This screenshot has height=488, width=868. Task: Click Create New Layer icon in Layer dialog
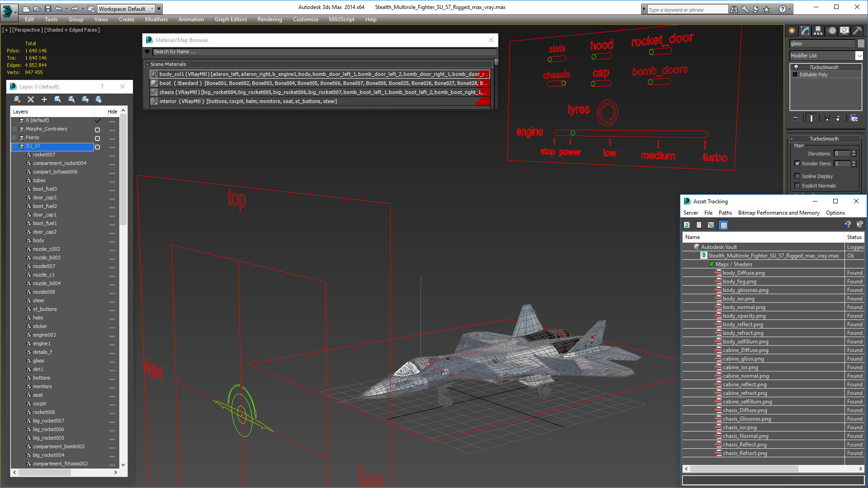[x=17, y=99]
